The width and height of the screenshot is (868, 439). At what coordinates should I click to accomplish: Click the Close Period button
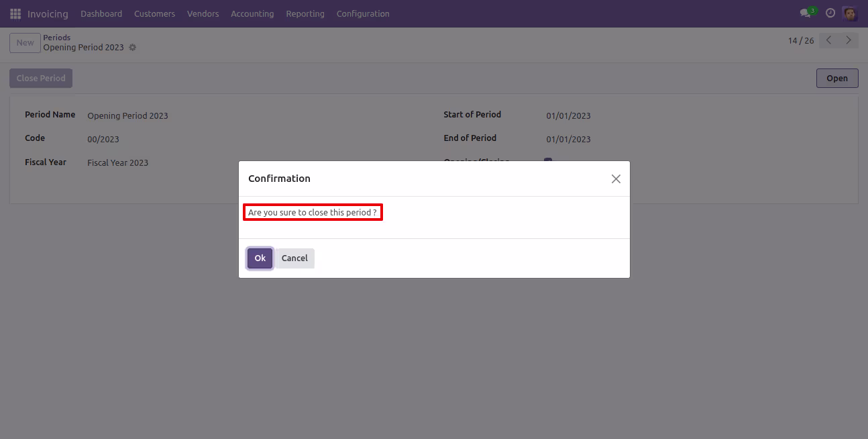[x=41, y=78]
